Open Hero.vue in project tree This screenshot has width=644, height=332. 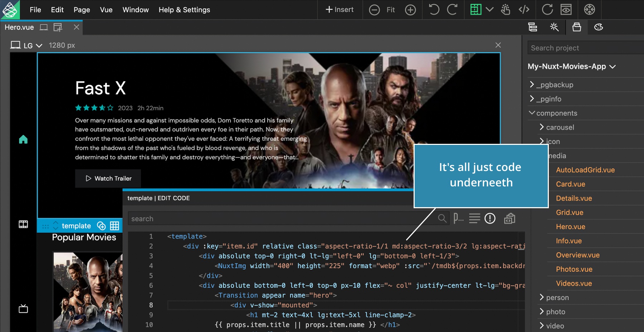pyautogui.click(x=570, y=227)
